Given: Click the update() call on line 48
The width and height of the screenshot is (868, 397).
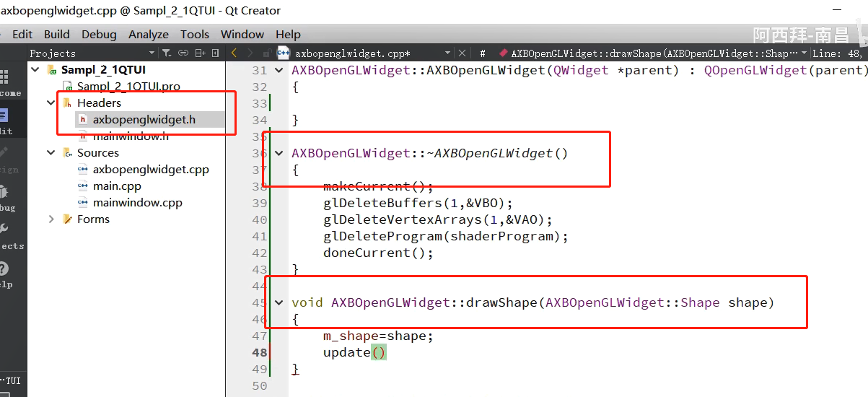Looking at the screenshot, I should tap(355, 352).
